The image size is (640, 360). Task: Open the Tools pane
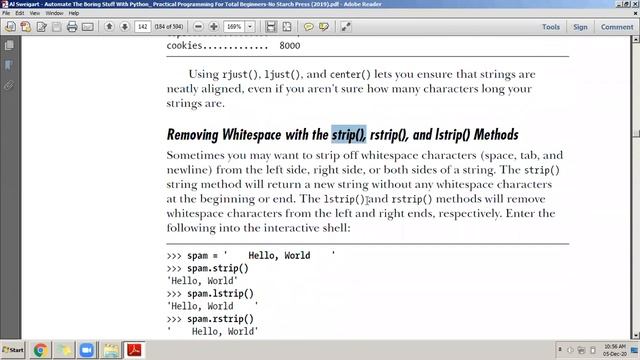click(551, 27)
